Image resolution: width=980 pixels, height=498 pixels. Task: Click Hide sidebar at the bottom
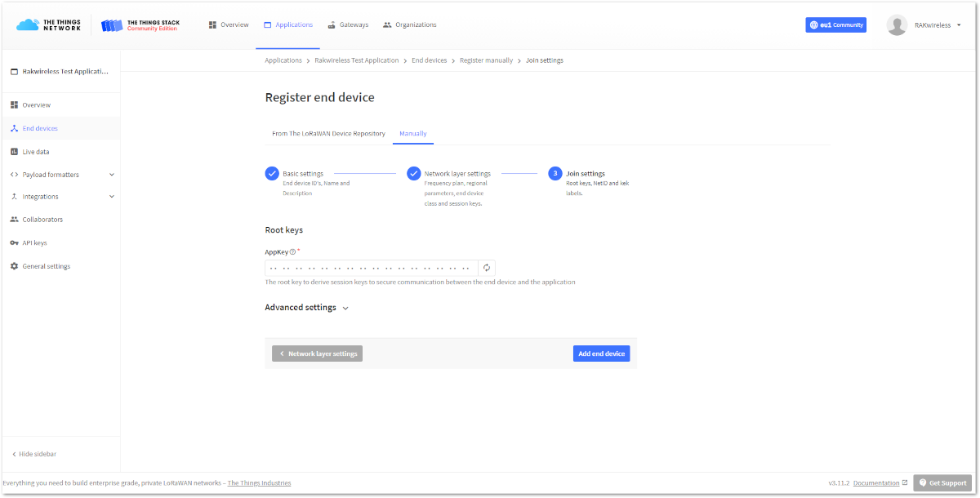[x=34, y=454]
